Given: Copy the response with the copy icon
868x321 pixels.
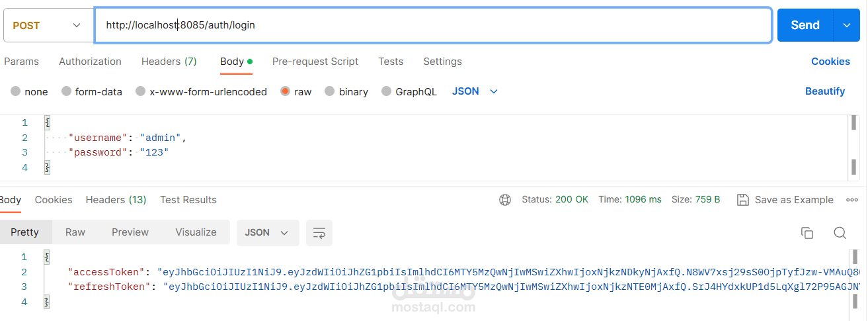Looking at the screenshot, I should 807,233.
